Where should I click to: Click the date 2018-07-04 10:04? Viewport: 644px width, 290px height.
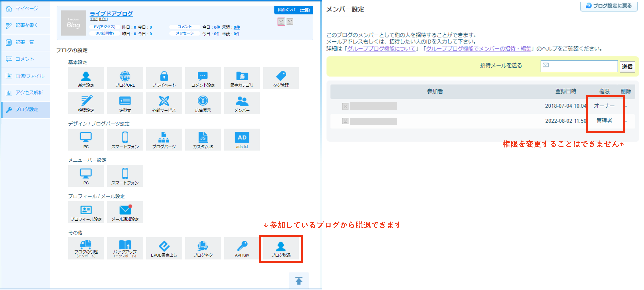point(565,106)
